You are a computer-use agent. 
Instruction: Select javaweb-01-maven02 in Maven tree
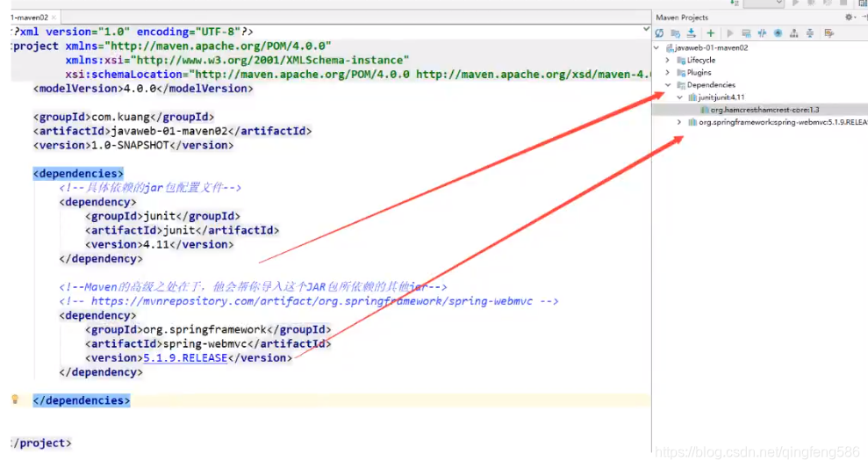(x=711, y=47)
